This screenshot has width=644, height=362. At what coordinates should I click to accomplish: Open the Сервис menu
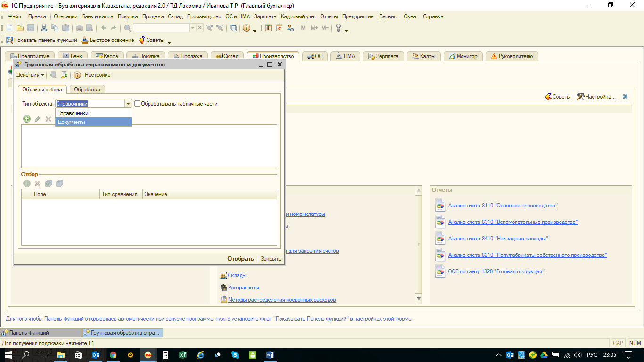pos(388,16)
